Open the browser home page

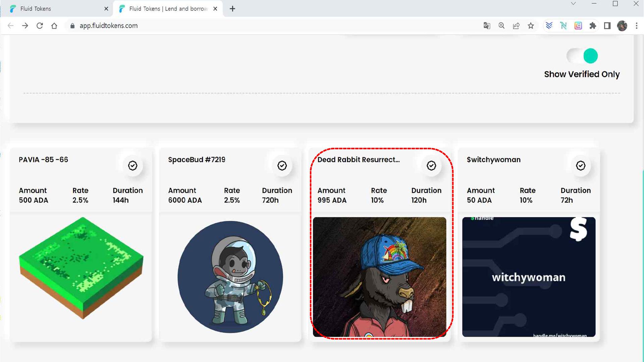pos(54,26)
